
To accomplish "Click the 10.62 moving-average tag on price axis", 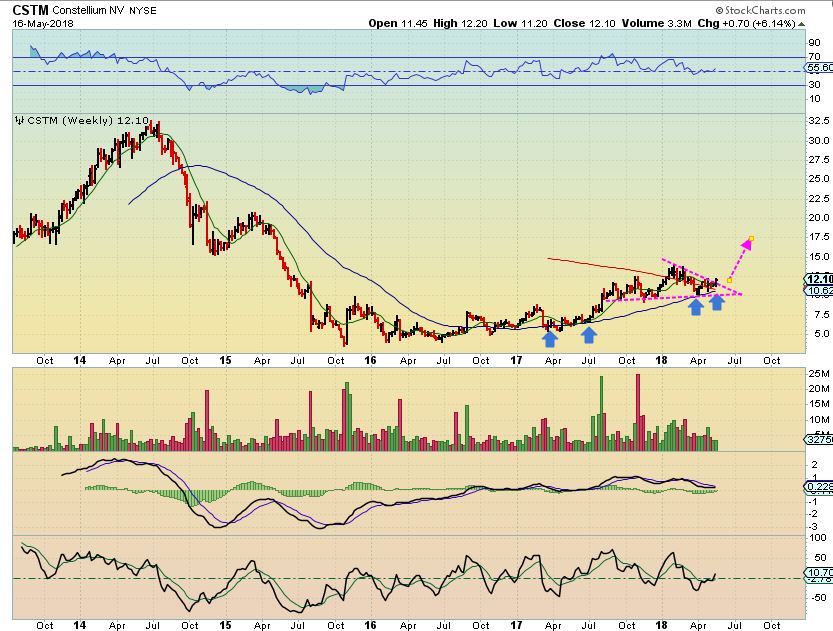I will point(819,291).
